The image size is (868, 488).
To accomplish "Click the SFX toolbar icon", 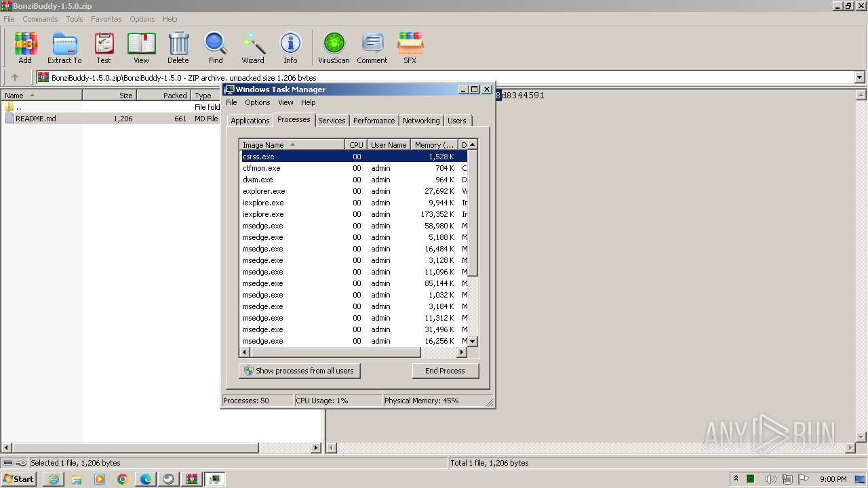I will click(x=410, y=47).
